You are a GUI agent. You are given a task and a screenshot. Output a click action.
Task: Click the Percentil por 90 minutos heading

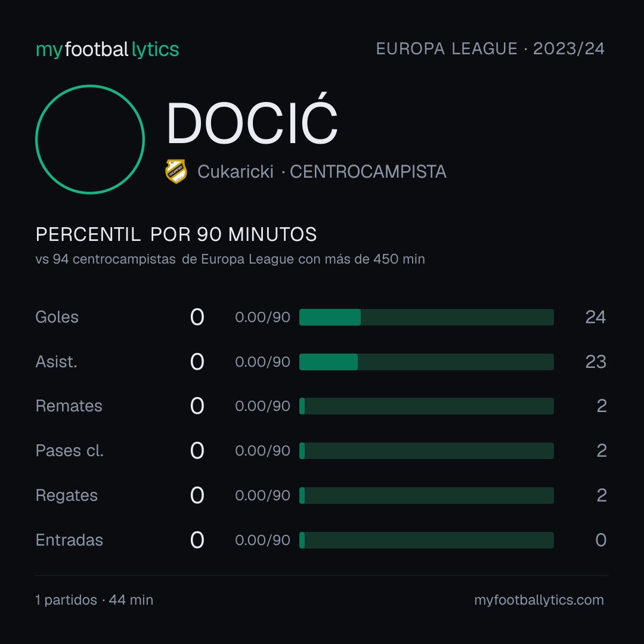click(x=176, y=234)
